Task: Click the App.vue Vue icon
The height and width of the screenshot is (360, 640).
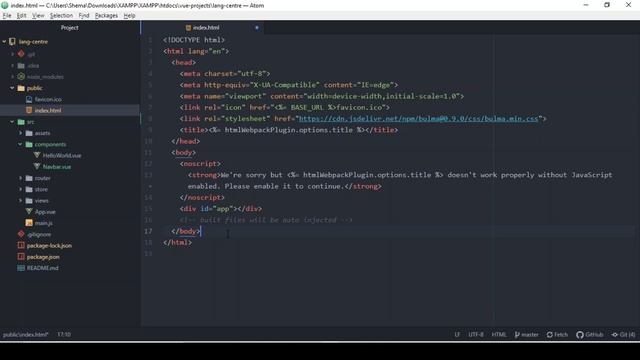Action: click(x=29, y=211)
